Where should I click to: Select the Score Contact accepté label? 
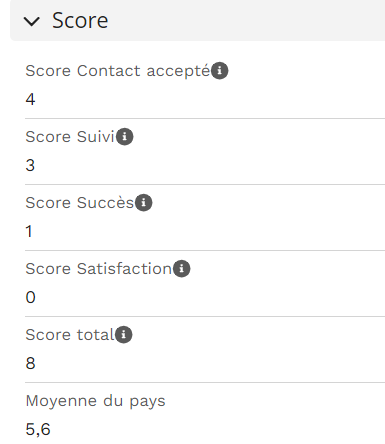(x=118, y=71)
